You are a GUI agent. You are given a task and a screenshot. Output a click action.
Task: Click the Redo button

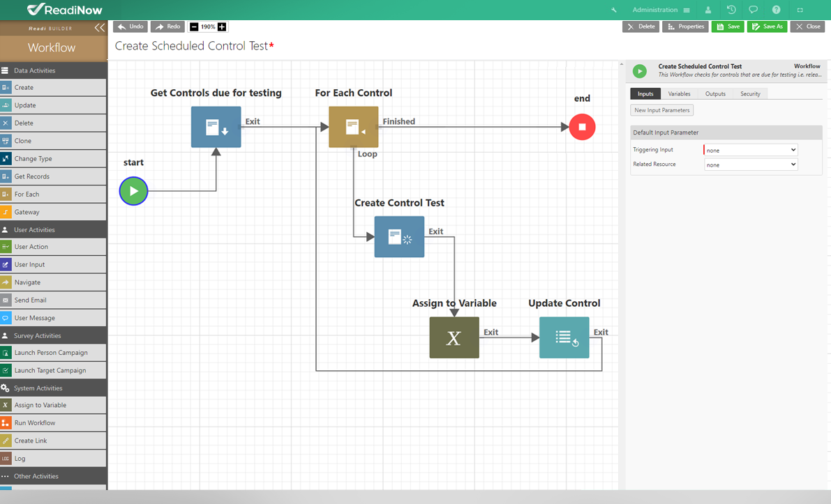[x=167, y=26]
